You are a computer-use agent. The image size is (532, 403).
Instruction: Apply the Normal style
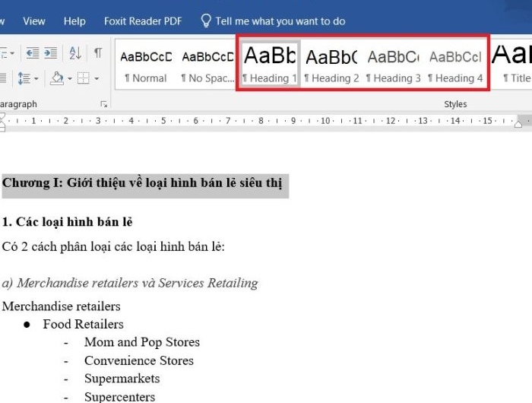click(145, 65)
